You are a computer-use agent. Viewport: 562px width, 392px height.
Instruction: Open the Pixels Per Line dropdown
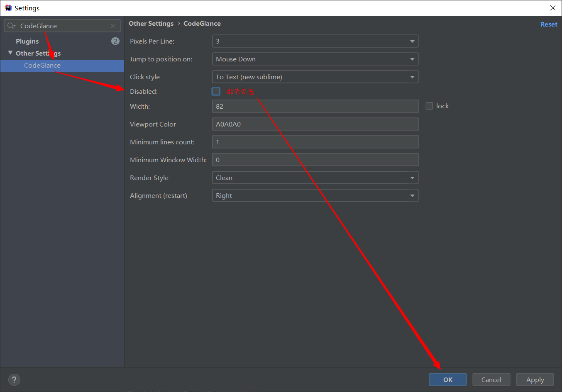click(x=315, y=41)
